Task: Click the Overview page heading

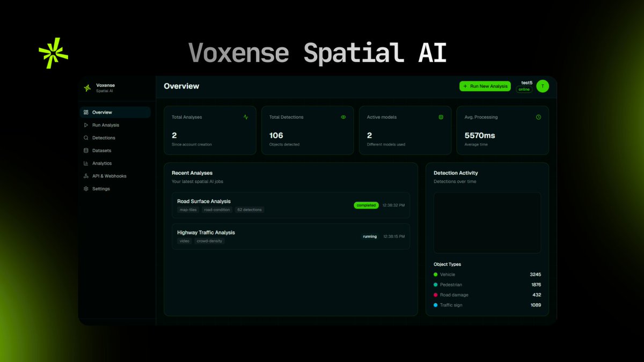Action: (x=181, y=86)
